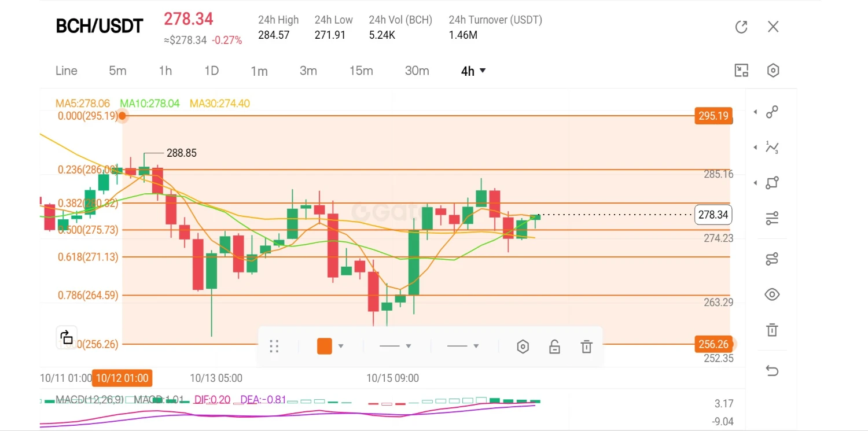868x431 pixels.
Task: Switch to the 30m interval
Action: click(x=417, y=71)
